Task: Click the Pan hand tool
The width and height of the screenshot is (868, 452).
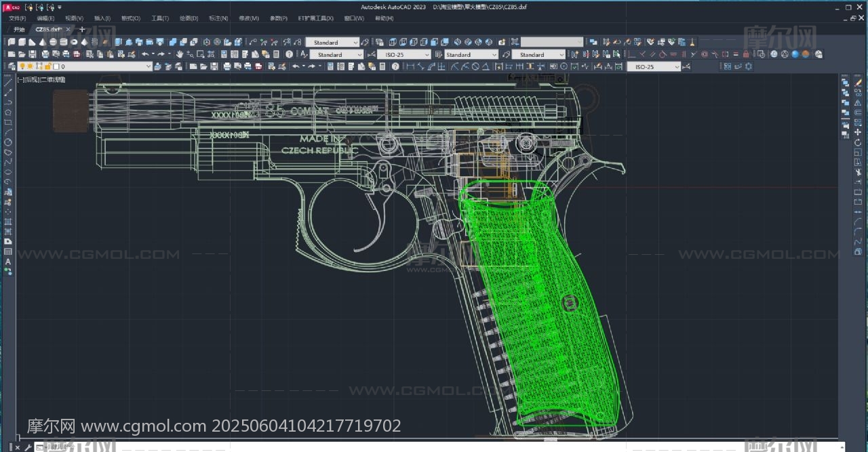Action: pyautogui.click(x=180, y=54)
